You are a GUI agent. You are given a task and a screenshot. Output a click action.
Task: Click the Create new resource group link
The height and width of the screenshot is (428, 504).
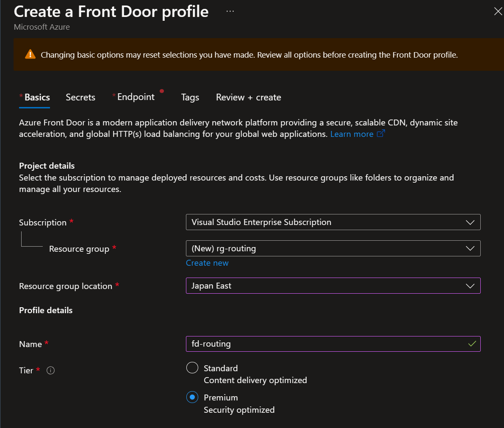point(207,263)
